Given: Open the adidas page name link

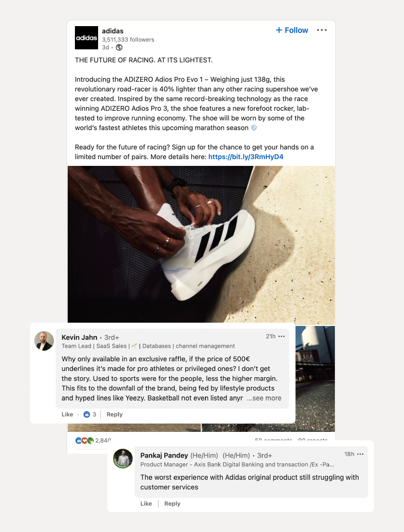Looking at the screenshot, I should [113, 31].
